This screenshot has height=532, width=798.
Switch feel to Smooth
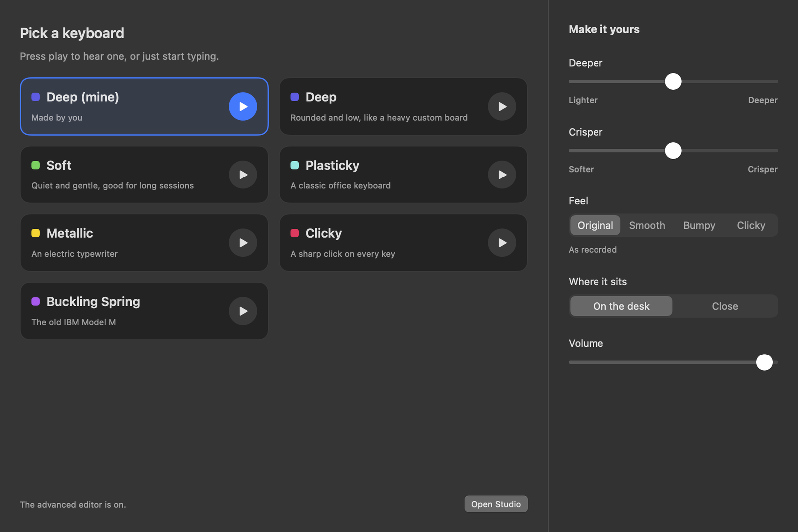[x=647, y=225]
